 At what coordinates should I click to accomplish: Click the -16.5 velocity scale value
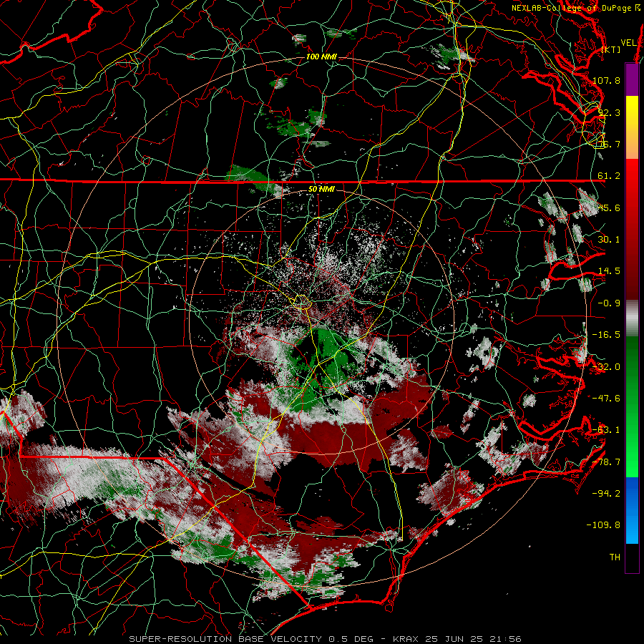[x=606, y=335]
